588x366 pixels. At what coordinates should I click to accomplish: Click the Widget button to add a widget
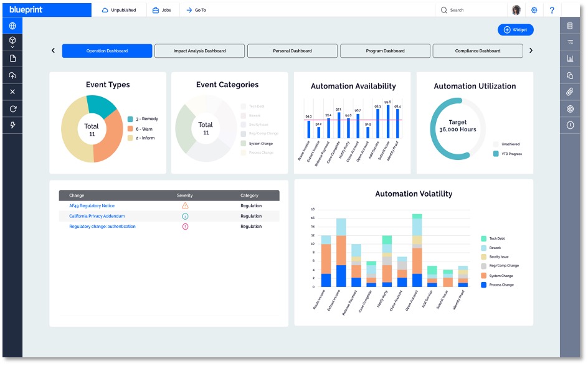pyautogui.click(x=514, y=29)
